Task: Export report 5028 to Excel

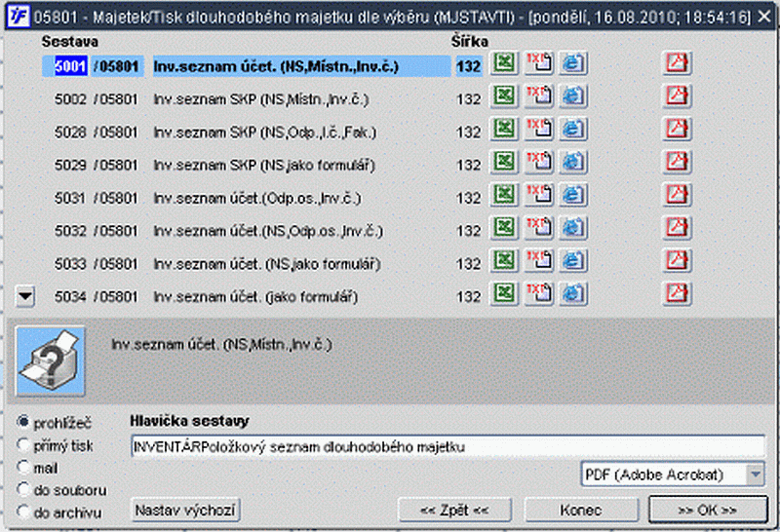Action: pos(504,129)
